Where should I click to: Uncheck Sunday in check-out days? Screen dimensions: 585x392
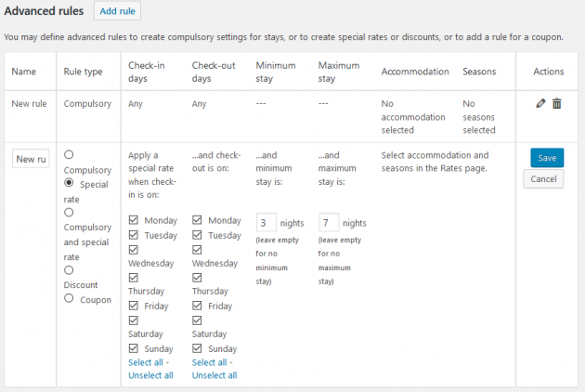tap(198, 348)
